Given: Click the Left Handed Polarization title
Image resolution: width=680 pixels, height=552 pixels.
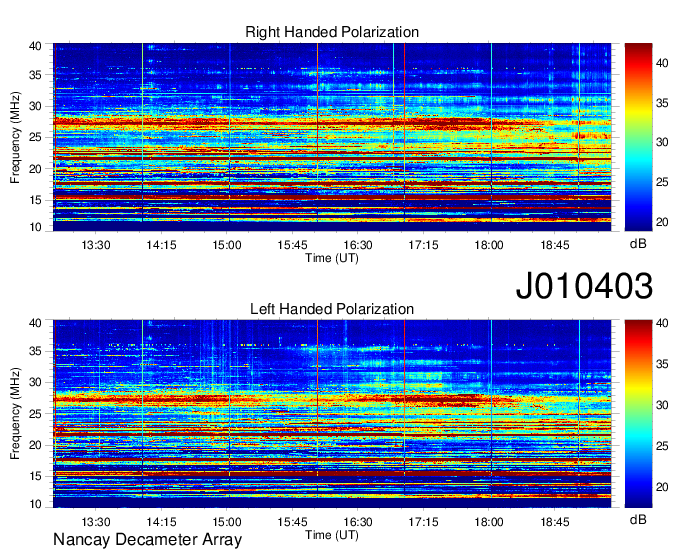Looking at the screenshot, I should [332, 309].
